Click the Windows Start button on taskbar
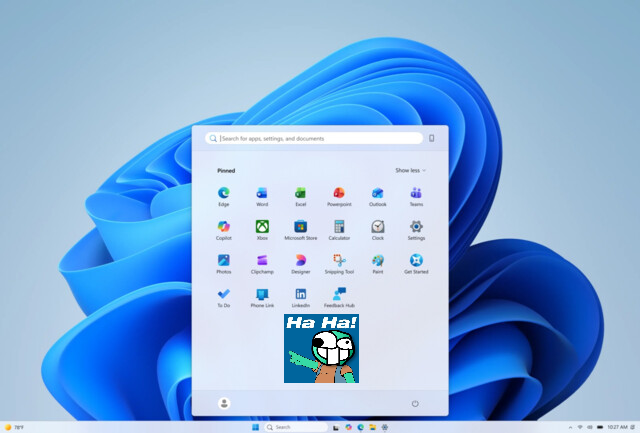 256,427
